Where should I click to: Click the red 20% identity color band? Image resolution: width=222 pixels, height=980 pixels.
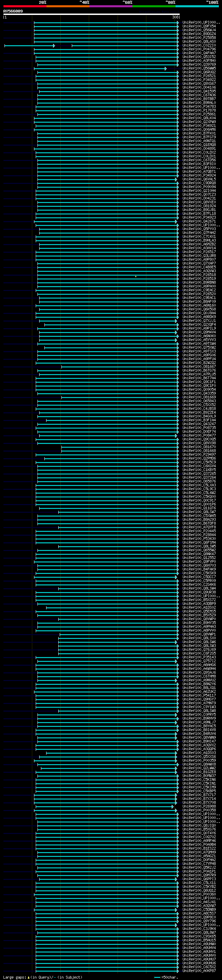pyautogui.click(x=25, y=7)
